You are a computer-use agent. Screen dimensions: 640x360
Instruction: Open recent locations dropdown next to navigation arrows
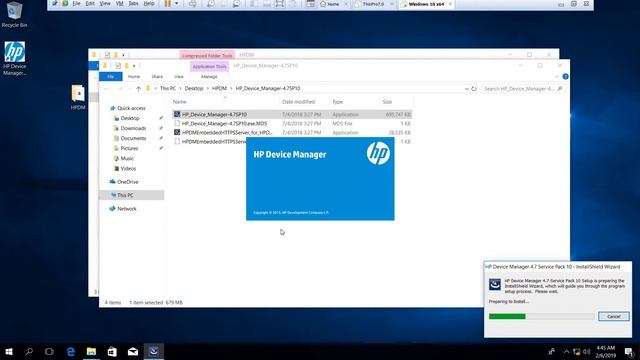point(130,89)
